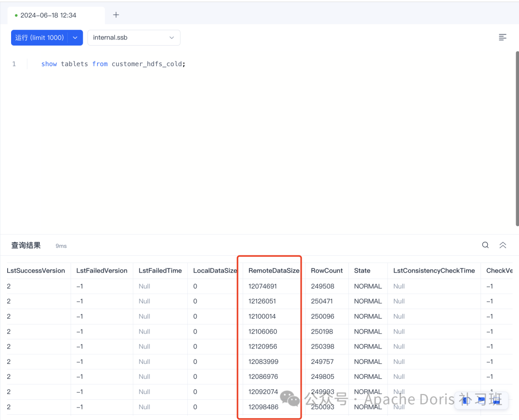Open the 2024-06-18 12:34 query tab
The height and width of the screenshot is (420, 519).
click(x=49, y=15)
